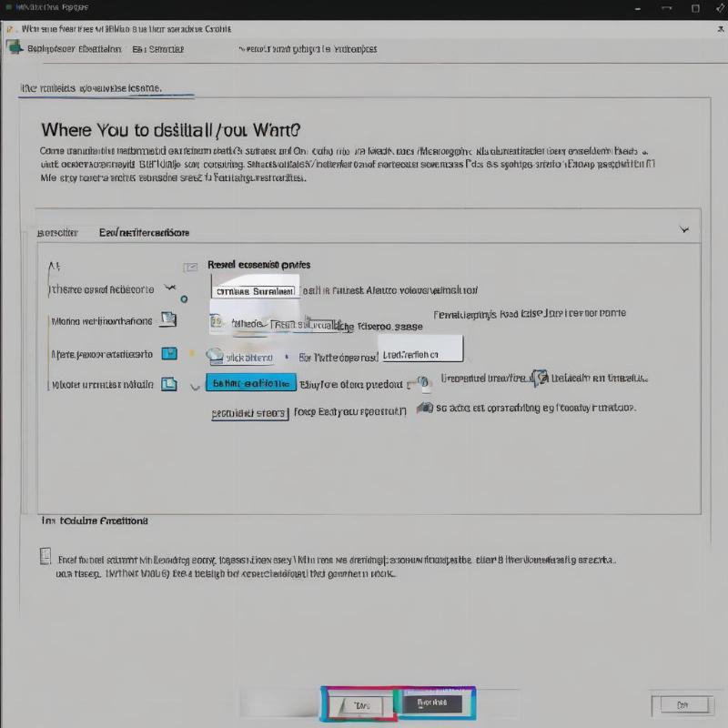The image size is (728, 728).
Task: Toggle the small checkbox above the first option row
Action: point(190,267)
